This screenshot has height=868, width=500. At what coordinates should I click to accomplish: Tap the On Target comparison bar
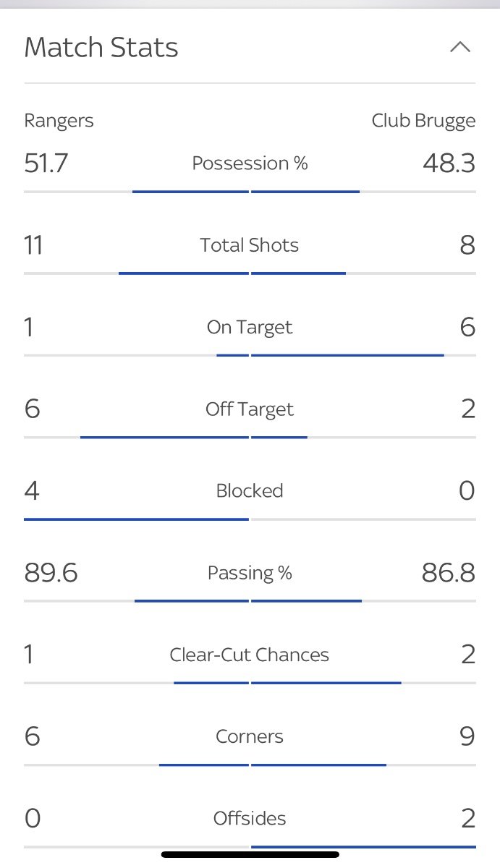250,355
